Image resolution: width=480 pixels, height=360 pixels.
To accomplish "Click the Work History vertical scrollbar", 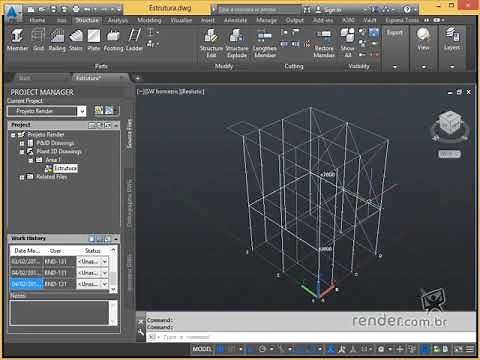I will pyautogui.click(x=114, y=270).
